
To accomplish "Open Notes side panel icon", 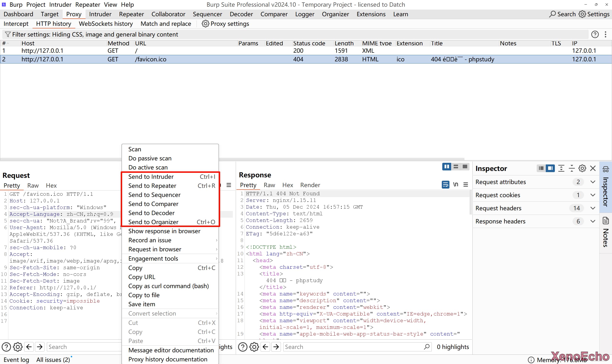I will pyautogui.click(x=606, y=221).
